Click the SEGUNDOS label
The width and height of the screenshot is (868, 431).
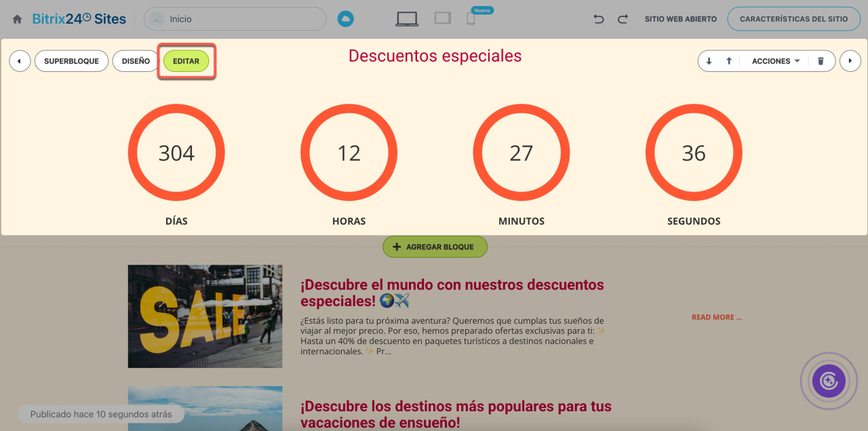tap(694, 221)
